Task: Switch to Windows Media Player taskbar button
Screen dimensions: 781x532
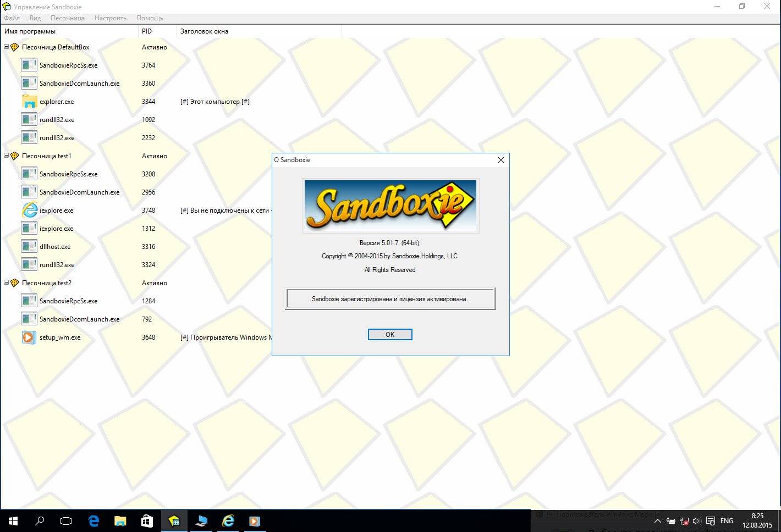Action: pos(254,520)
